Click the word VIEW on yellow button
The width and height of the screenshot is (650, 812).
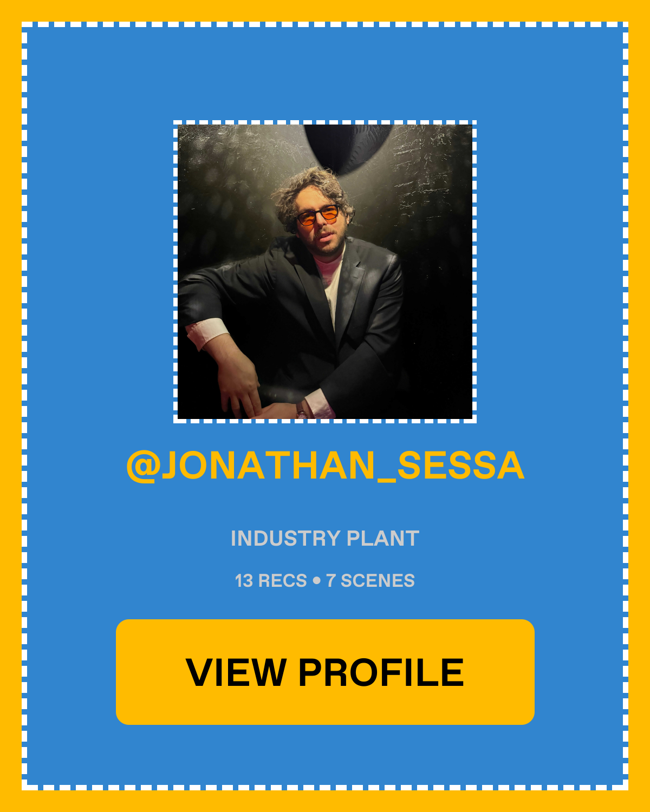click(x=236, y=672)
